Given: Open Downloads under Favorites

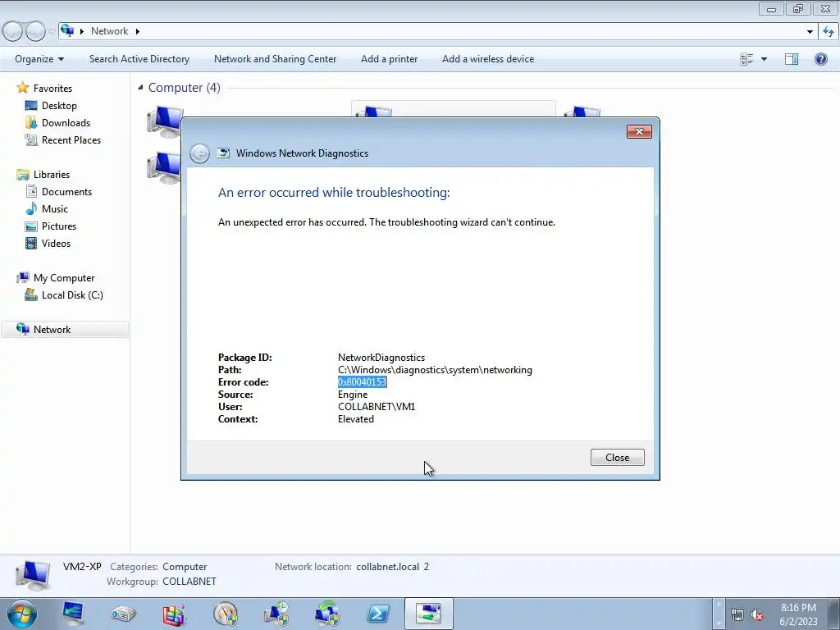Looking at the screenshot, I should (x=66, y=123).
